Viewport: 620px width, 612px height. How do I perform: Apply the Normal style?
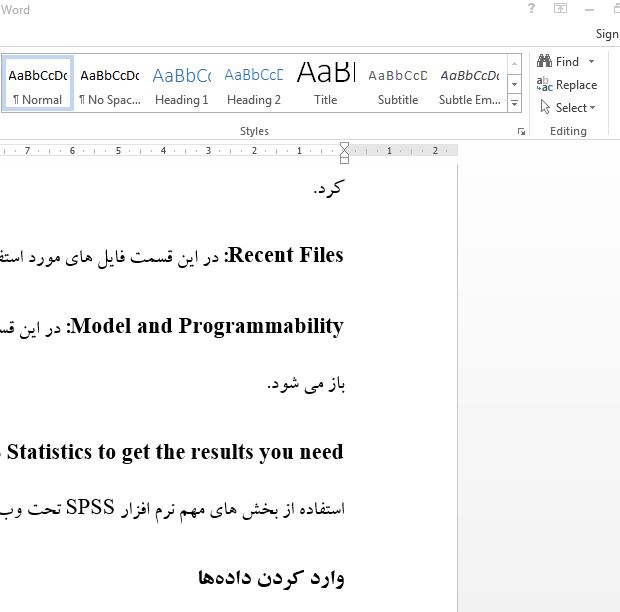38,83
